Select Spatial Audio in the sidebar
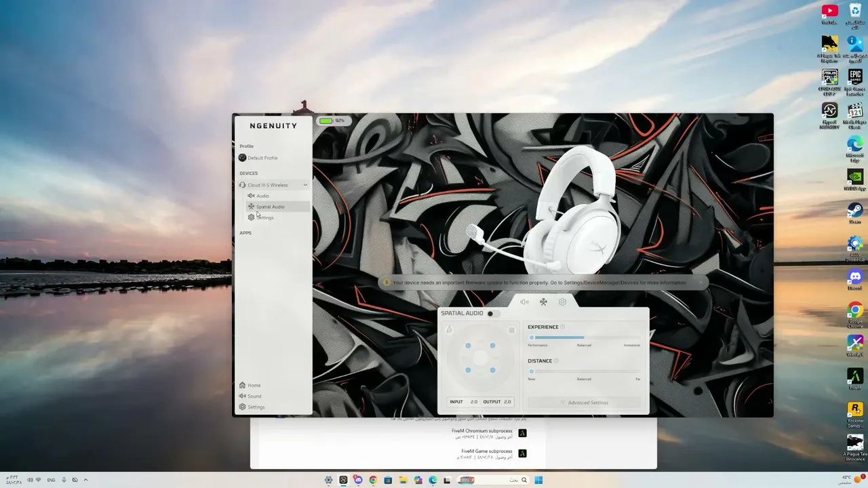This screenshot has width=868, height=488. 278,207
